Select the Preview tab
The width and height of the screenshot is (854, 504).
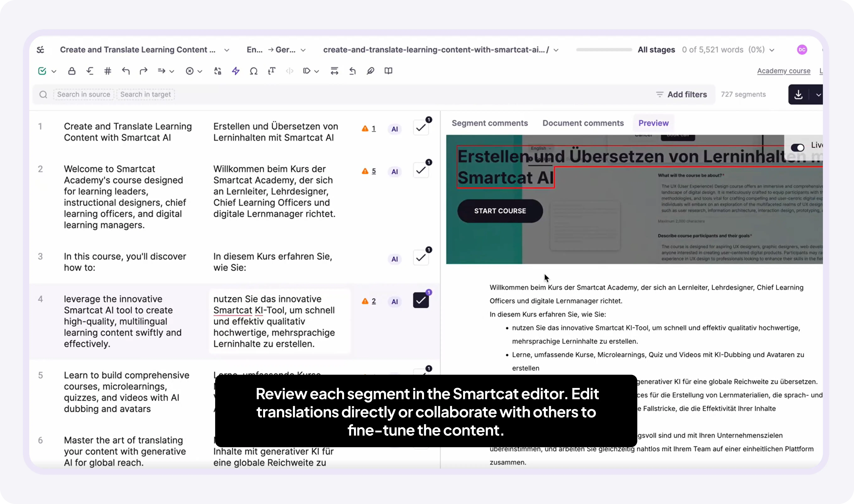pos(653,123)
